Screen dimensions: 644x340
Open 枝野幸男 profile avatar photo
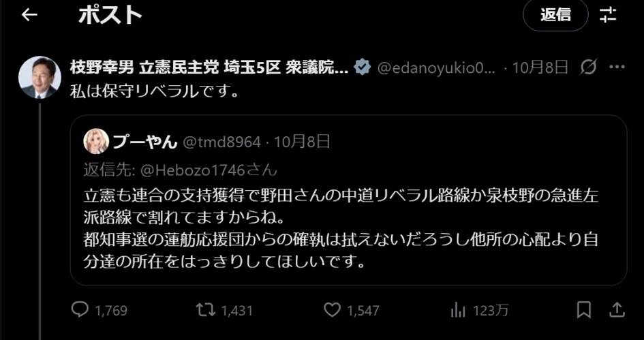click(x=40, y=77)
